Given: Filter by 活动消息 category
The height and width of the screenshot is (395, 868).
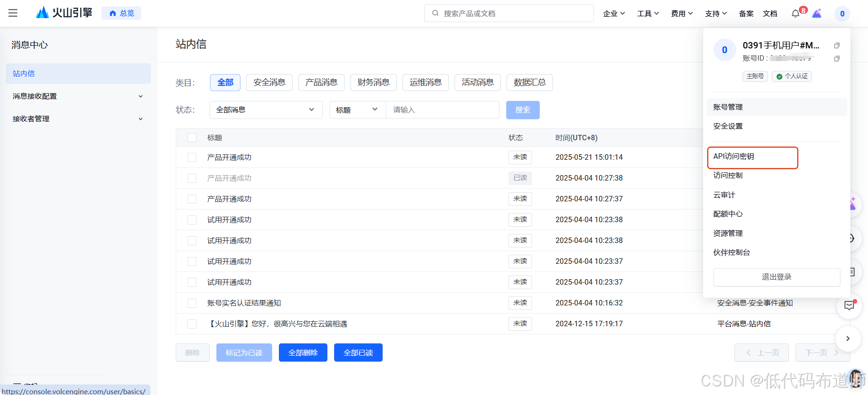Looking at the screenshot, I should tap(478, 82).
